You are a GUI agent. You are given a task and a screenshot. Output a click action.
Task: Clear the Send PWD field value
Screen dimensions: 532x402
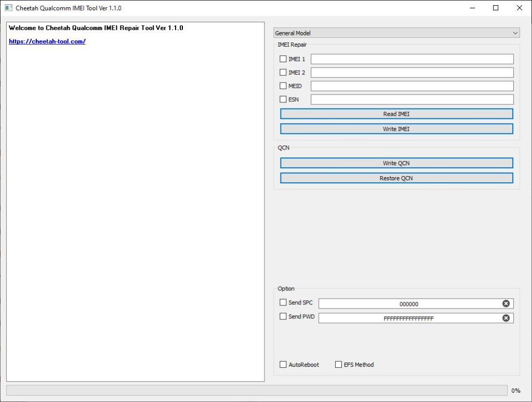click(506, 317)
